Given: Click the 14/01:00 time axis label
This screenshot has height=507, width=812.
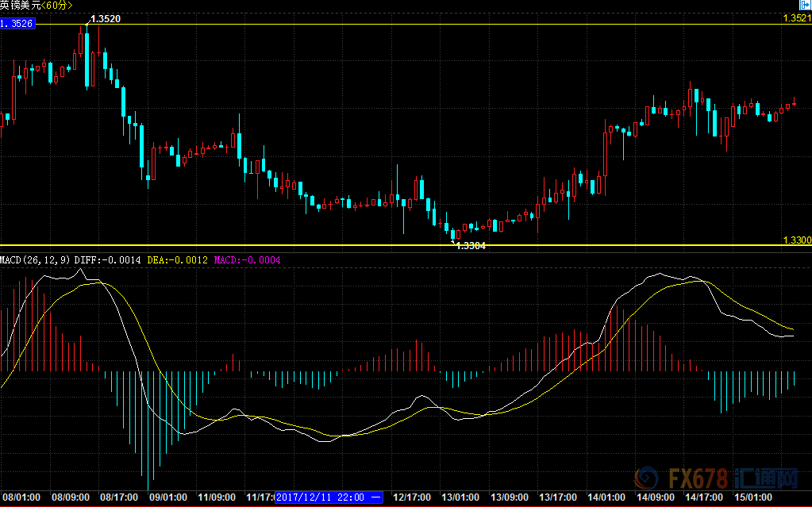Looking at the screenshot, I should click(607, 497).
